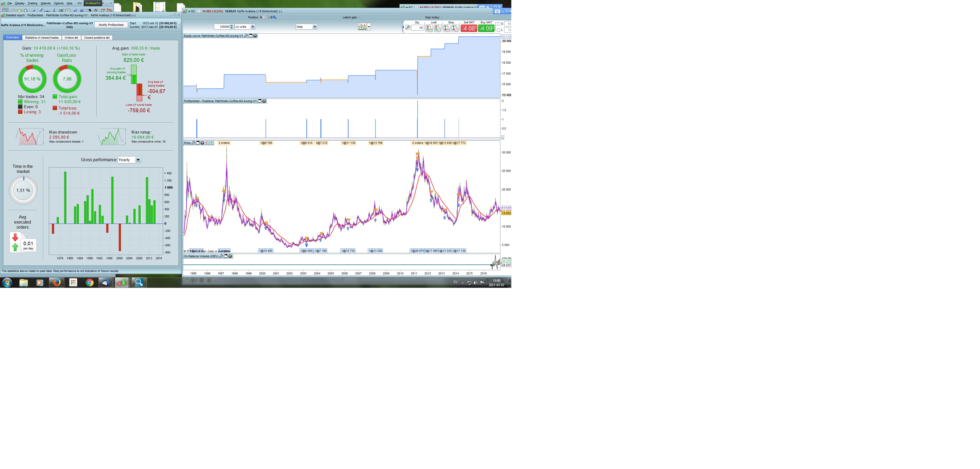
Task: Open Firefox from the Windows taskbar
Action: 56,282
